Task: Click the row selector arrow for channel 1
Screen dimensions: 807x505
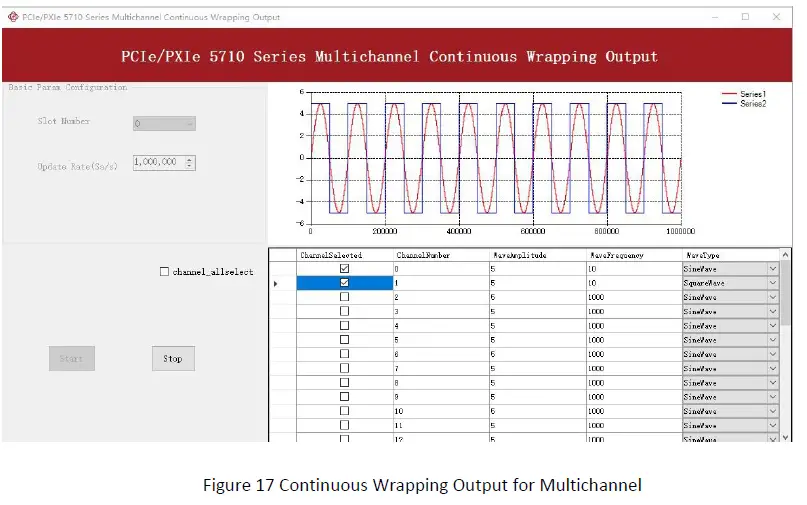Action: click(276, 283)
